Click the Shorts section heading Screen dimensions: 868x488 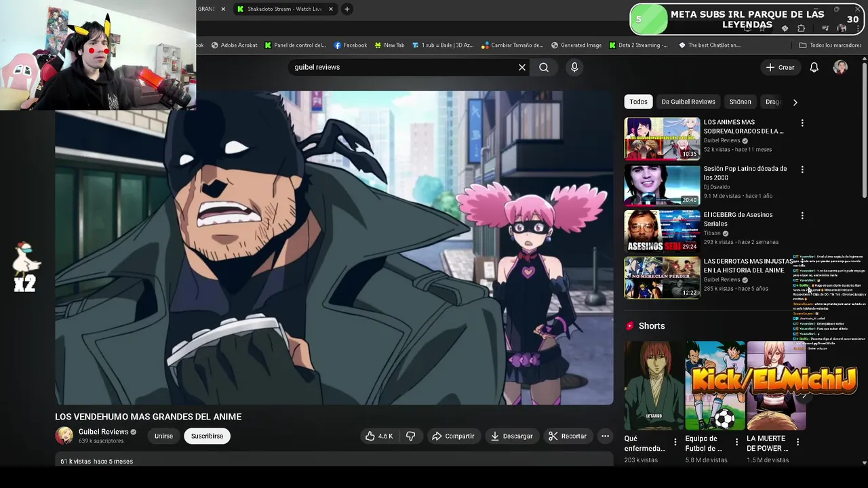point(652,326)
